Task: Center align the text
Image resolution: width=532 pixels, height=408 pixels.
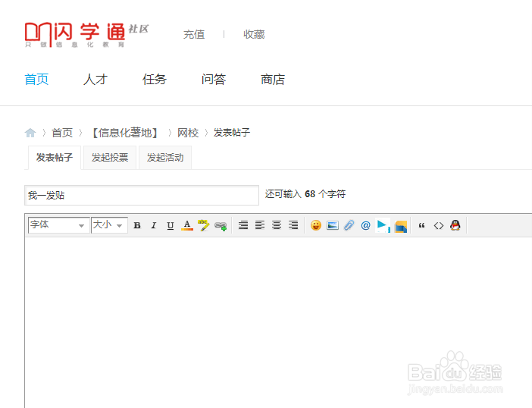Action: 277,225
